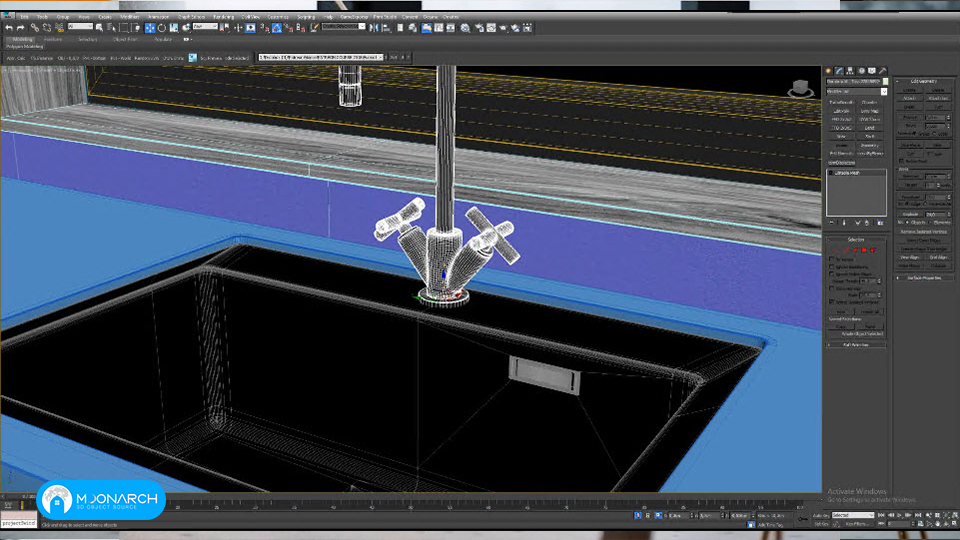Viewport: 960px width, 540px height.
Task: Activate the Select and Rotate tool
Action: click(x=162, y=28)
